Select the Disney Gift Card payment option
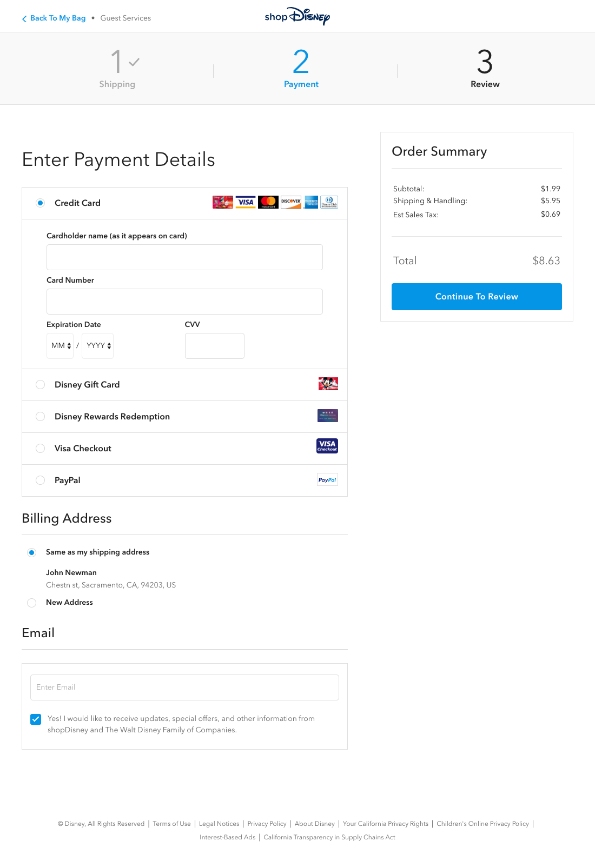595x868 pixels. 40,384
